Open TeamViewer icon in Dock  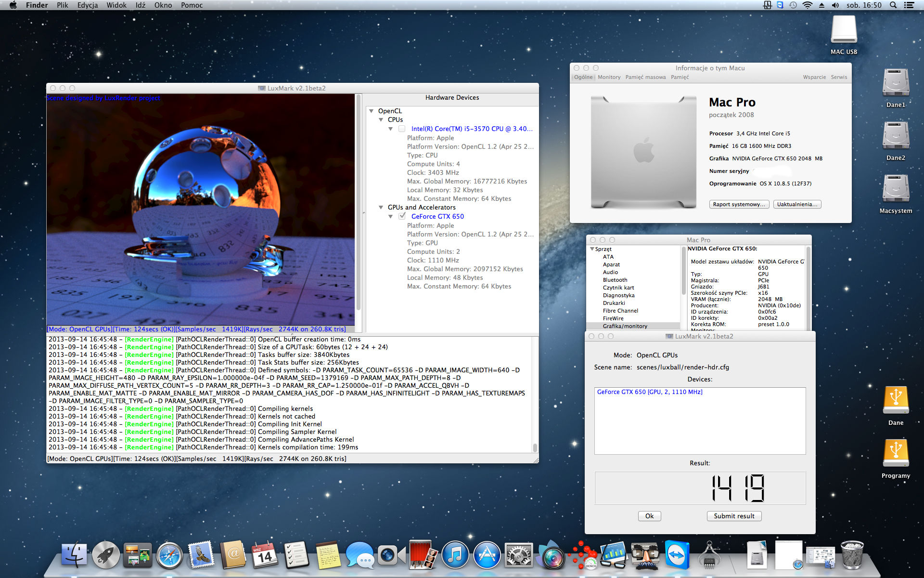click(678, 555)
